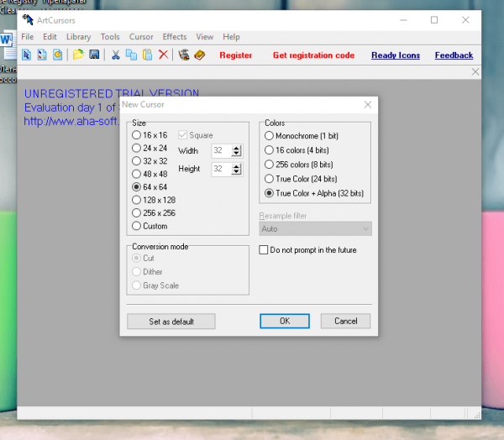Viewport: 504px width, 440px height.
Task: Select the 256 x 256 size option
Action: (x=154, y=212)
